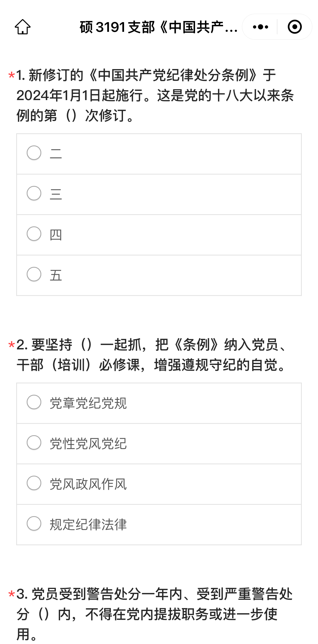Click the 规定纪律法律 answer label

coord(88,525)
